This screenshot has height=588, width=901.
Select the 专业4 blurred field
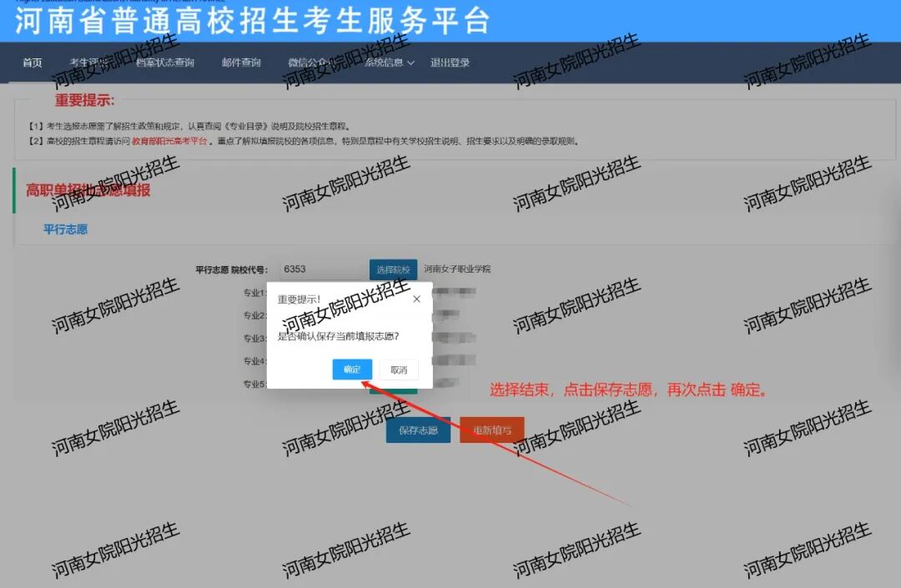[x=453, y=360]
